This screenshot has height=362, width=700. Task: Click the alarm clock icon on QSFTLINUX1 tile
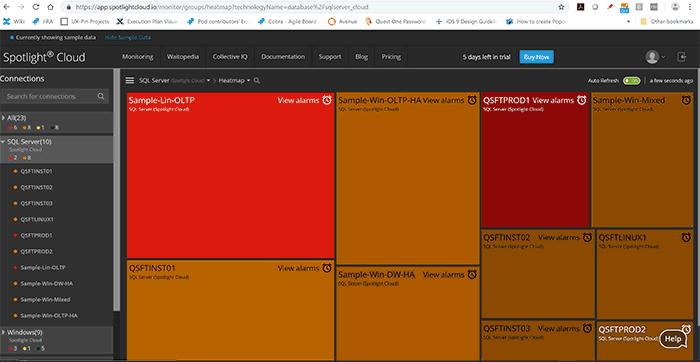click(687, 237)
